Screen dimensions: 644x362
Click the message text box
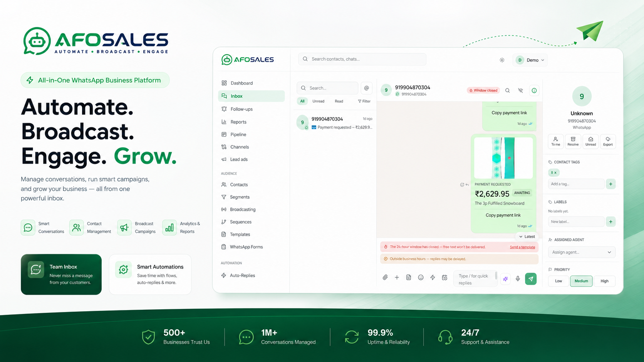pyautogui.click(x=475, y=279)
